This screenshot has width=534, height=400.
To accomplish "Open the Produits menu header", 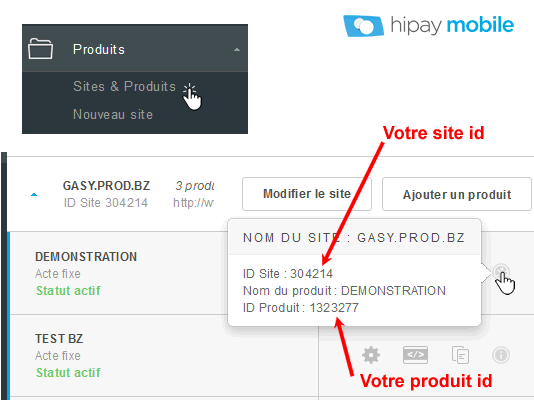I will pyautogui.click(x=135, y=48).
